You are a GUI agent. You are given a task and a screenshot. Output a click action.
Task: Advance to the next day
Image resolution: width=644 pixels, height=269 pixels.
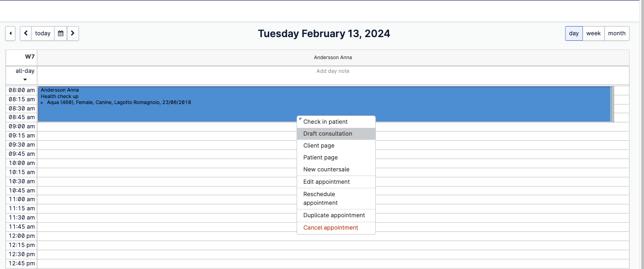click(73, 33)
